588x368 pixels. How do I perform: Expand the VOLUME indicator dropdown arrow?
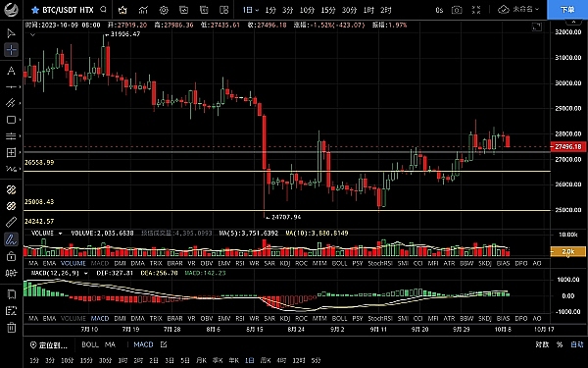pyautogui.click(x=60, y=234)
